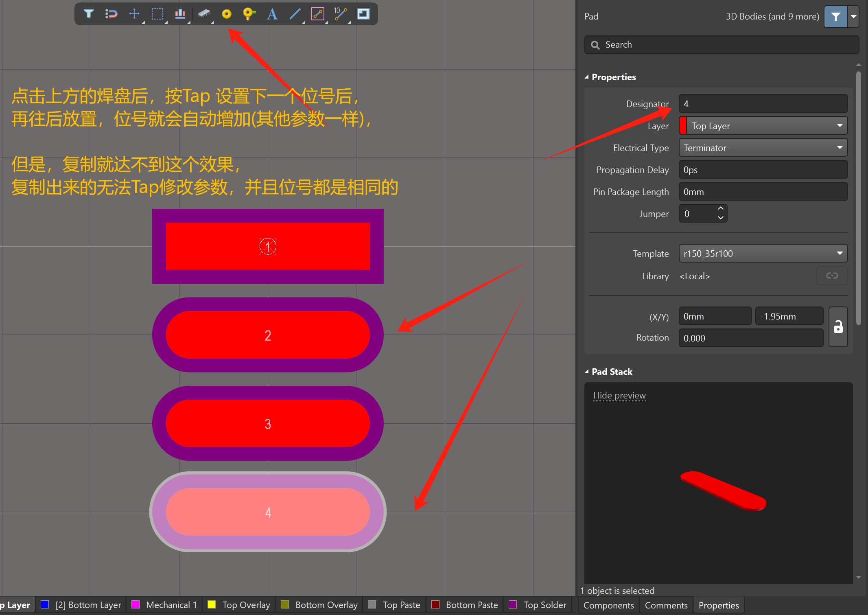The width and height of the screenshot is (868, 615).
Task: Click the Bottom Layer blue color swatch
Action: click(x=45, y=605)
